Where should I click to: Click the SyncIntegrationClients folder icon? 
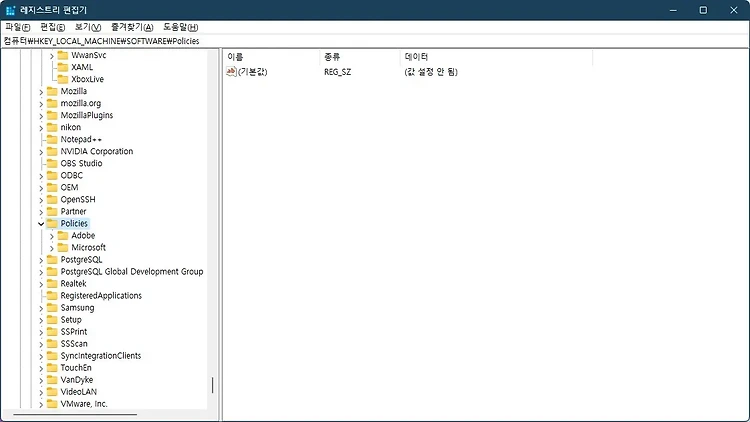coord(52,355)
